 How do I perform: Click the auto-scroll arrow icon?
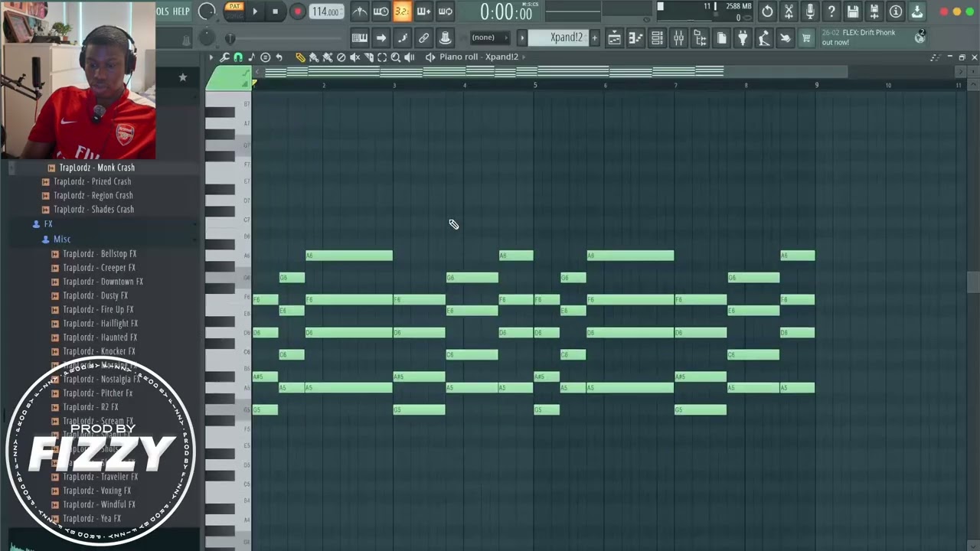pos(381,38)
